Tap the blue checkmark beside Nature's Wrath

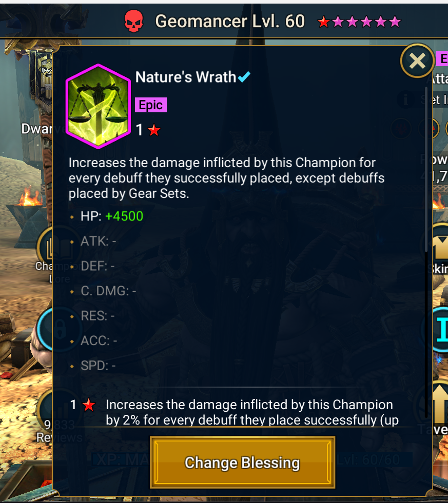pos(244,77)
